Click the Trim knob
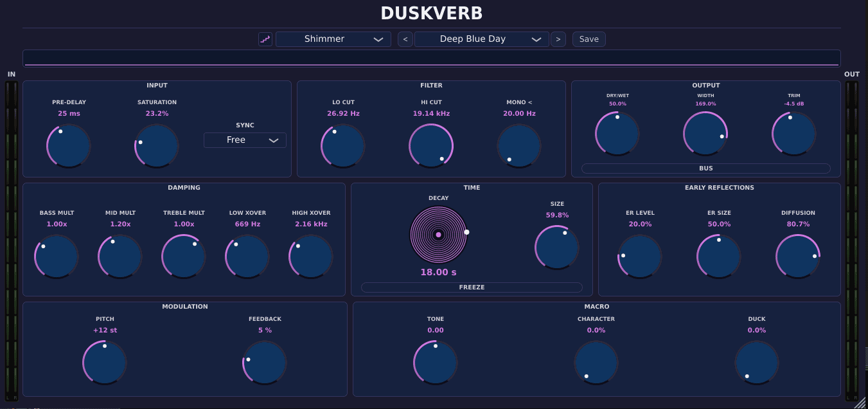 pos(794,134)
